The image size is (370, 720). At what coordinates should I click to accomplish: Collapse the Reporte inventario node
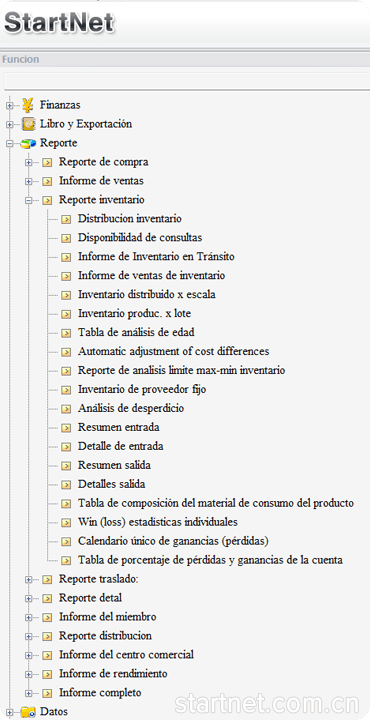click(28, 200)
